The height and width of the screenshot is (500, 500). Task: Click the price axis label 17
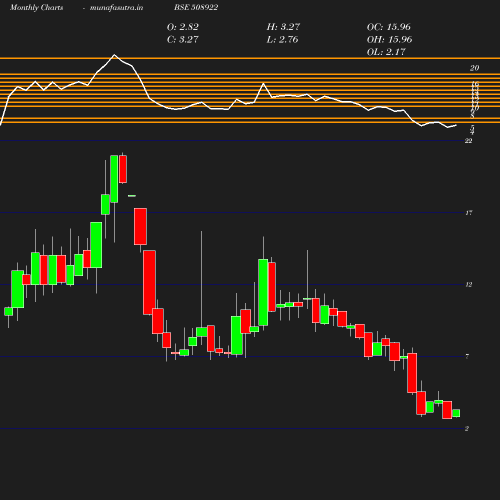click(x=468, y=213)
